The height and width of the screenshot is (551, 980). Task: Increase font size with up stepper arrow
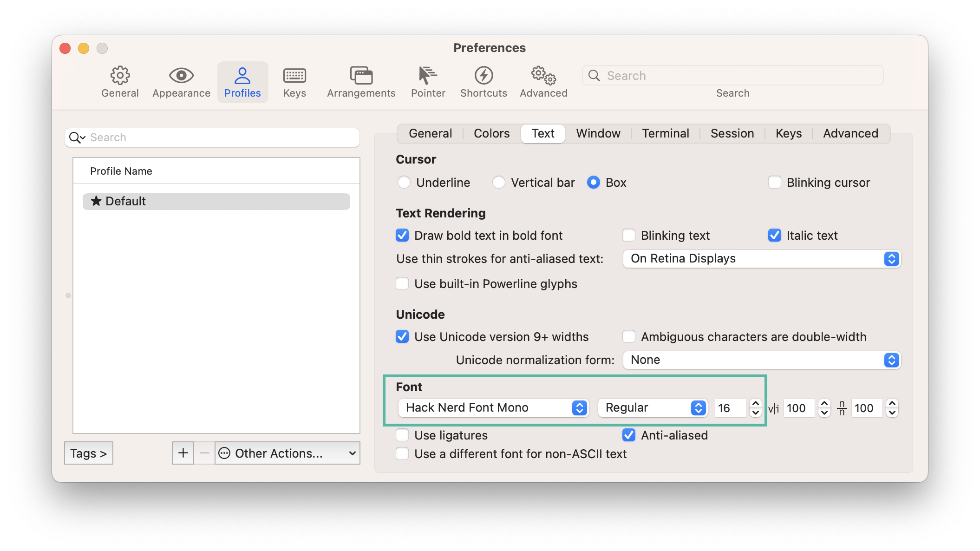[x=756, y=403]
